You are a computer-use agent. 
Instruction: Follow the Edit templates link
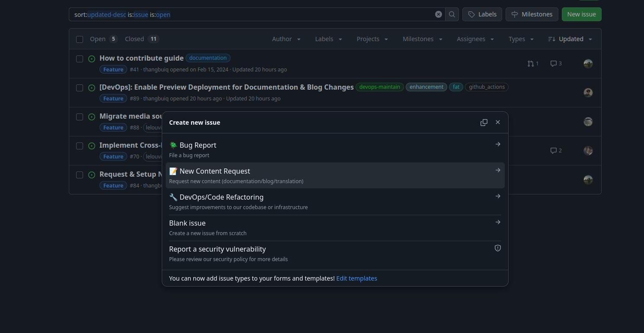pos(356,278)
